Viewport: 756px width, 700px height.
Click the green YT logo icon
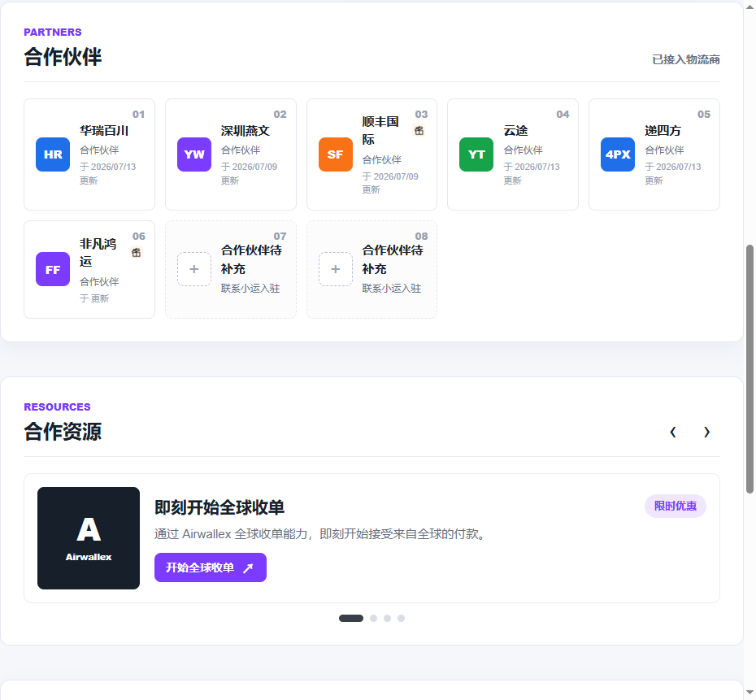coord(476,154)
